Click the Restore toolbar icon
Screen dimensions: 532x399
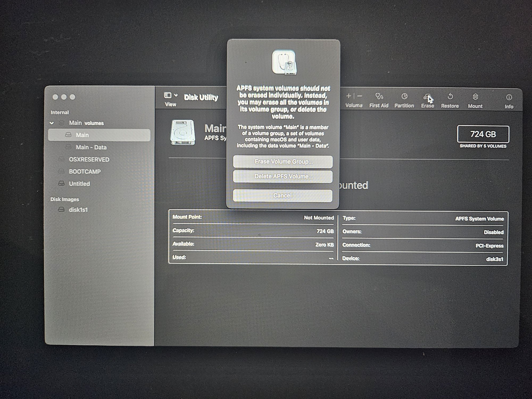[x=450, y=97]
